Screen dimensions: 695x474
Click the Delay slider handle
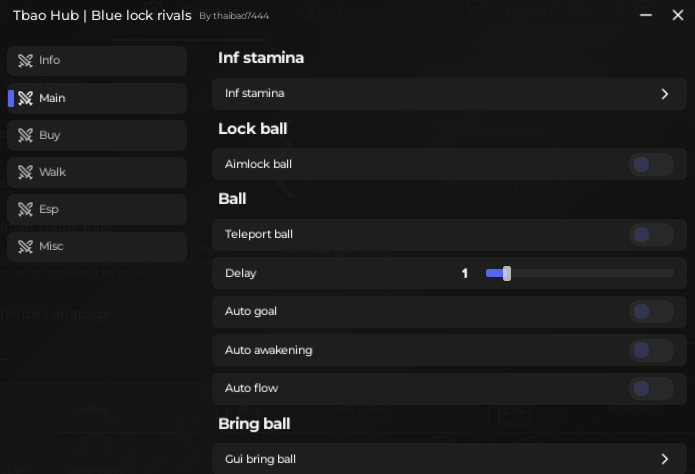coord(507,274)
